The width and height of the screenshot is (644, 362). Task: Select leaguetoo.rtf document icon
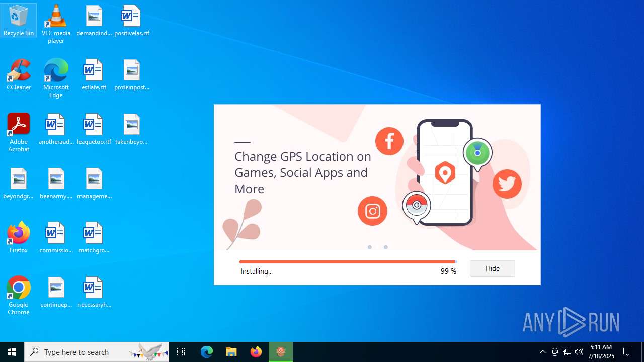click(94, 129)
